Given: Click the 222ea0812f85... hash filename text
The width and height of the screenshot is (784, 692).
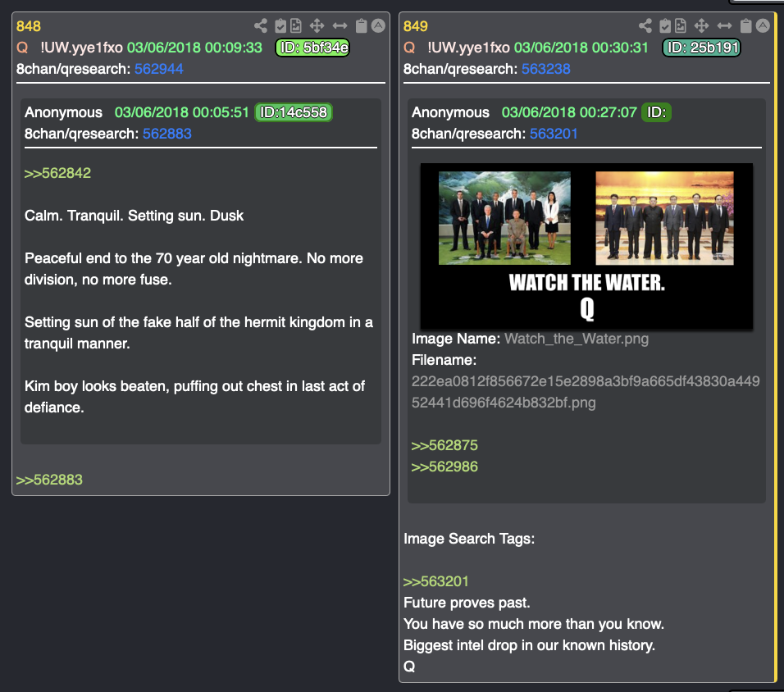Looking at the screenshot, I should pyautogui.click(x=586, y=392).
